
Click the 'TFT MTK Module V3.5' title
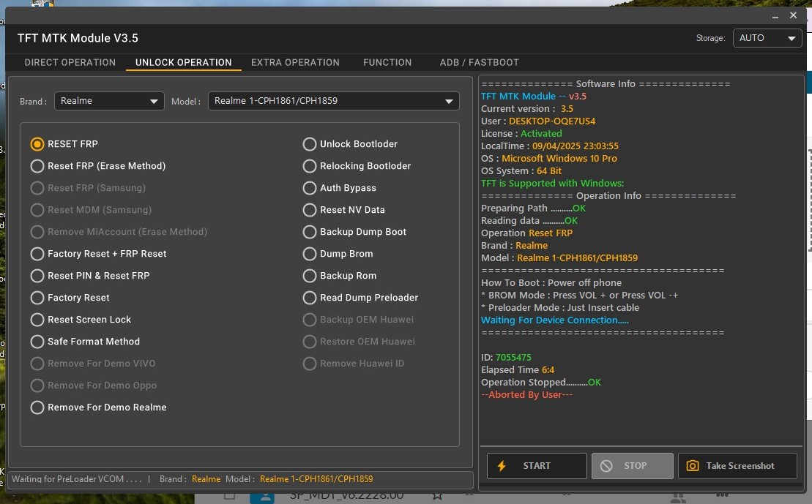tap(78, 38)
